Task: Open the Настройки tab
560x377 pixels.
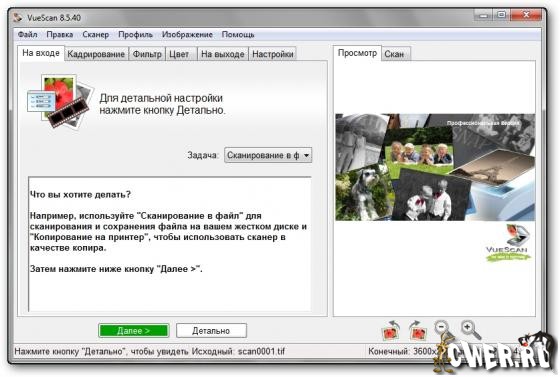Action: point(273,54)
